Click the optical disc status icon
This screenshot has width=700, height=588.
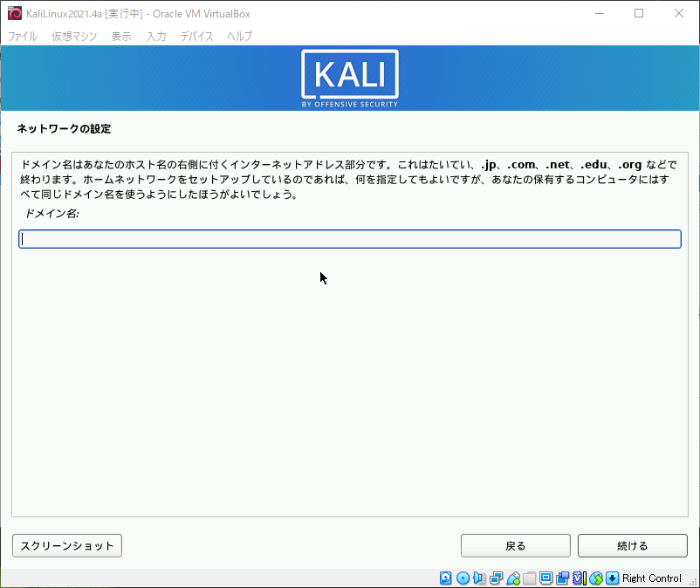click(x=463, y=578)
